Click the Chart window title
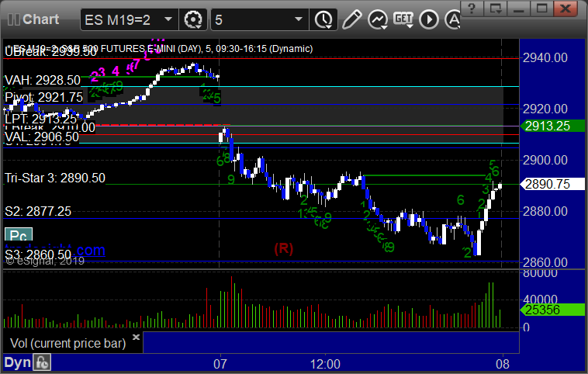 coord(41,19)
